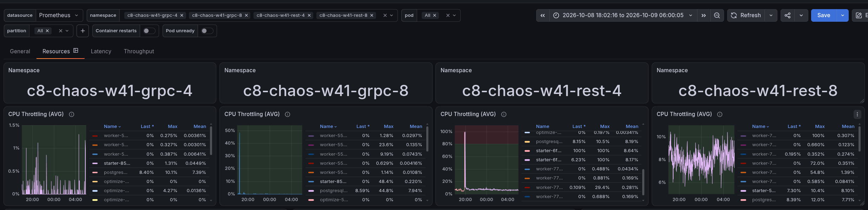
Task: Sort grpc-8 legend by Max column
Action: (388, 127)
